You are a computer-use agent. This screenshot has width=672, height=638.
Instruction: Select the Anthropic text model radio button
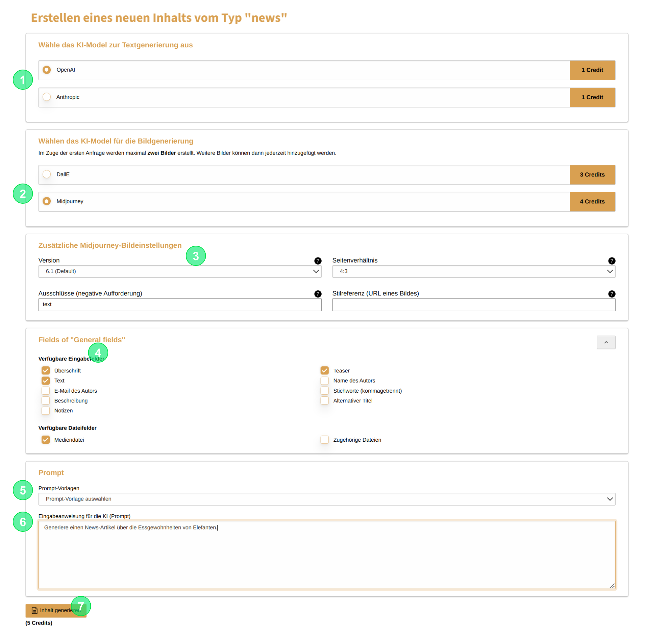point(47,97)
